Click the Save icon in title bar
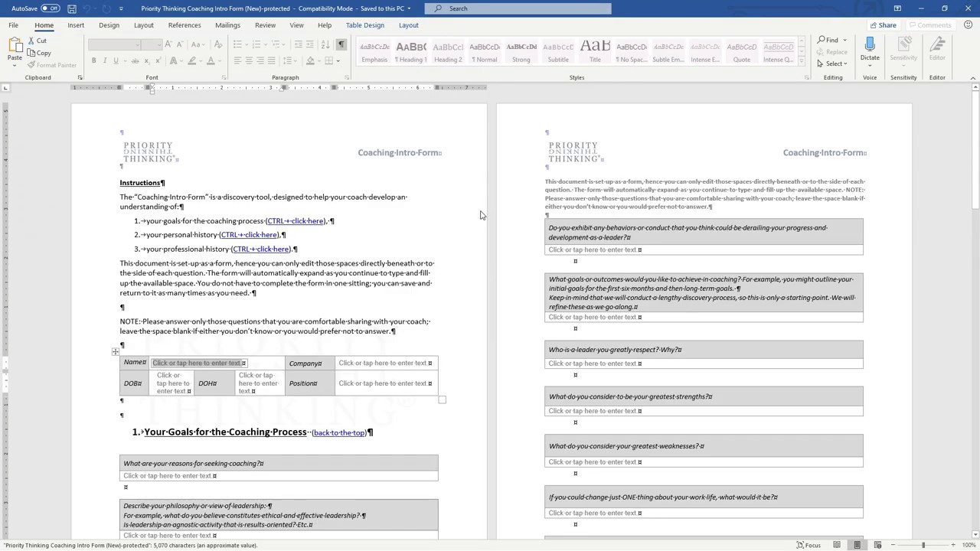 tap(72, 8)
